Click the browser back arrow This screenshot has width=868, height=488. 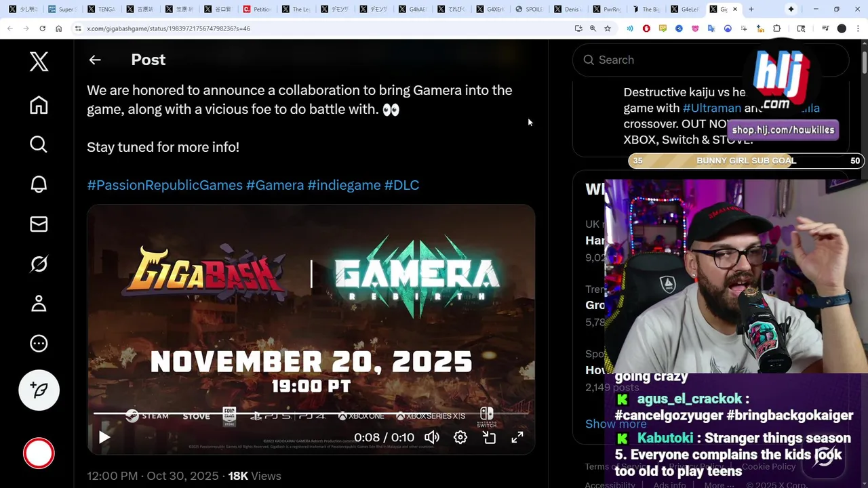pyautogui.click(x=9, y=28)
